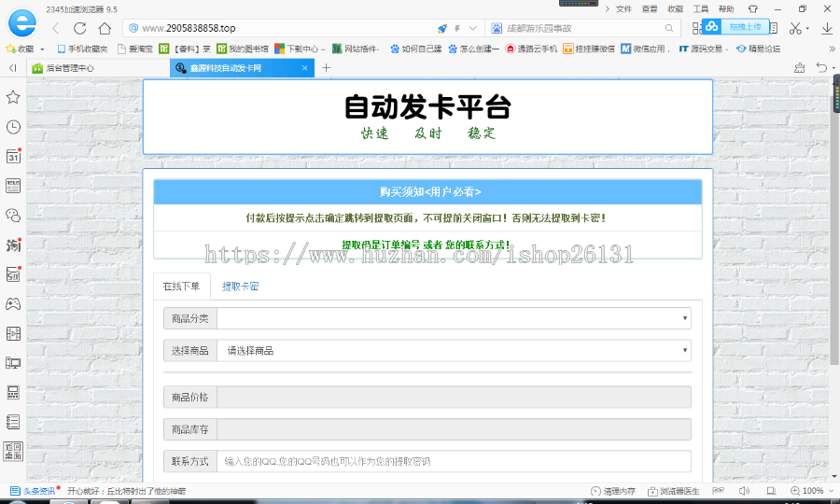This screenshot has height=504, width=840.
Task: Open the 帮助 menu
Action: tap(726, 8)
